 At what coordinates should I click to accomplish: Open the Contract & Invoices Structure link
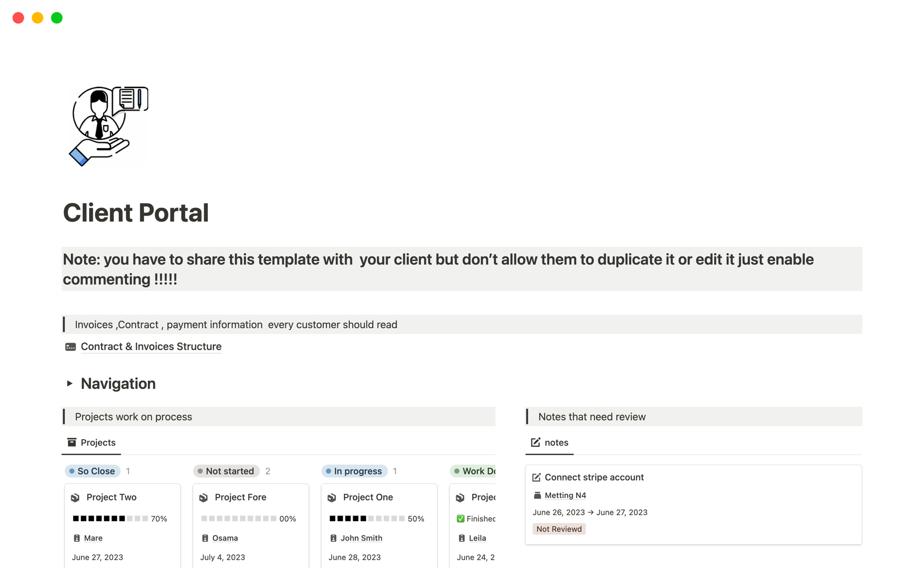pos(151,347)
